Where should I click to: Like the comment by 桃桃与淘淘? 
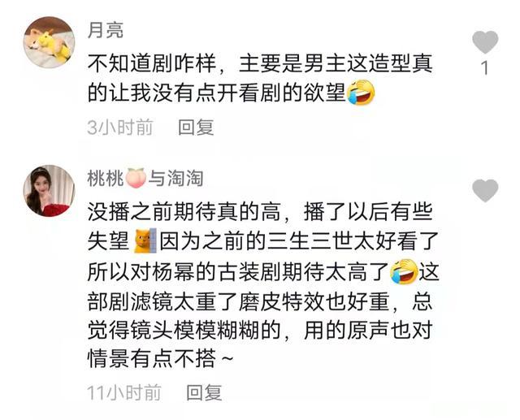(x=485, y=190)
